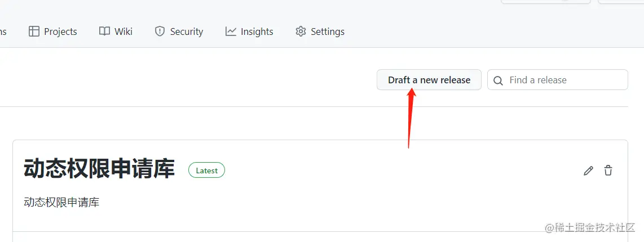644x242 pixels.
Task: Select the partially visible tab left of Projects
Action: point(3,32)
